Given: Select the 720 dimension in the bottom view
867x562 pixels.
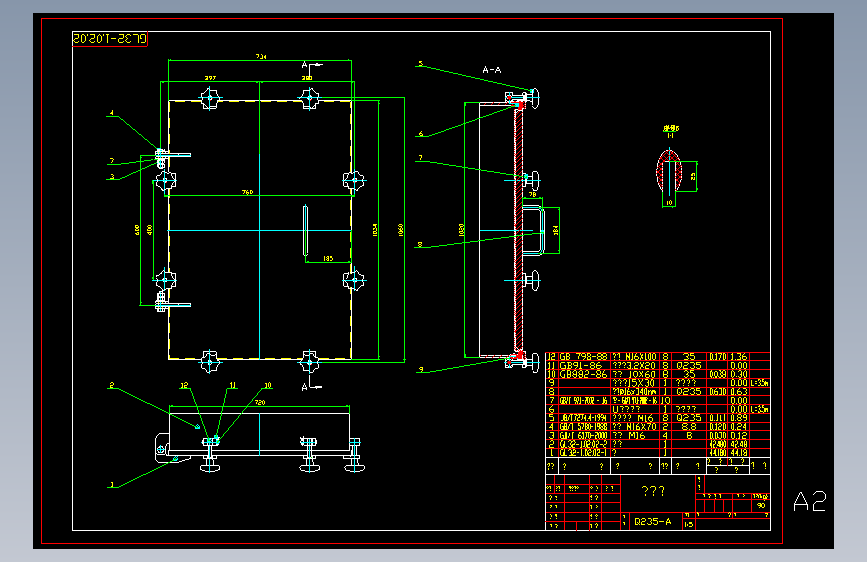Looking at the screenshot, I should [x=260, y=402].
